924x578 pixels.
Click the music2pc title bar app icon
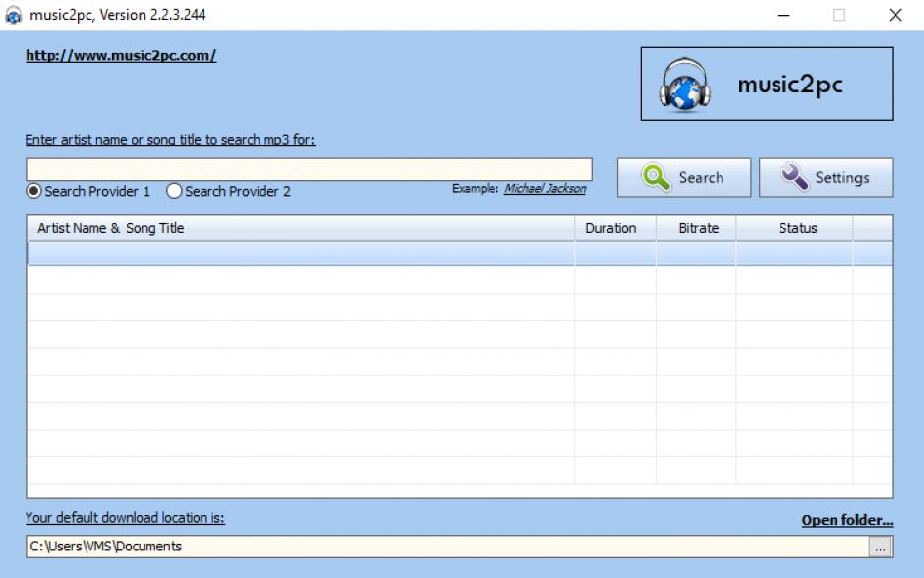coord(13,15)
